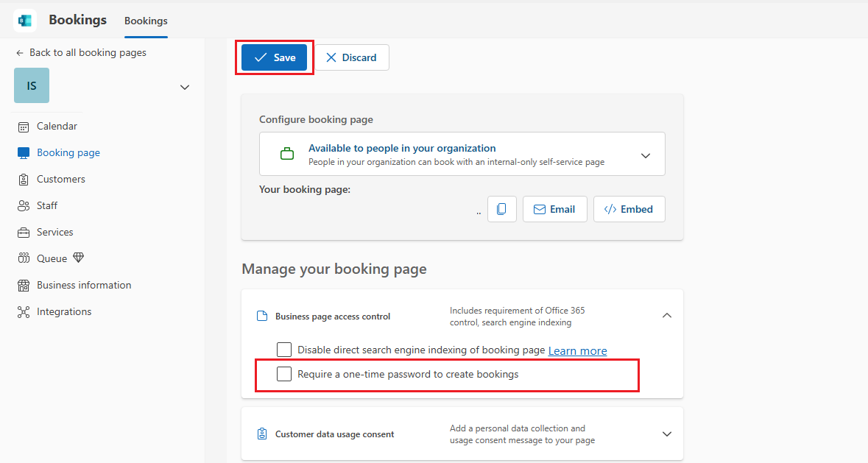The height and width of the screenshot is (463, 868).
Task: Click the IS business avatar tile
Action: point(32,85)
